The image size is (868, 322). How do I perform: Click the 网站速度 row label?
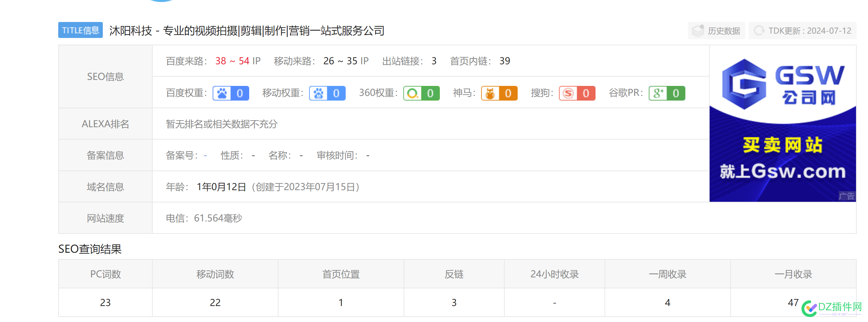[105, 218]
